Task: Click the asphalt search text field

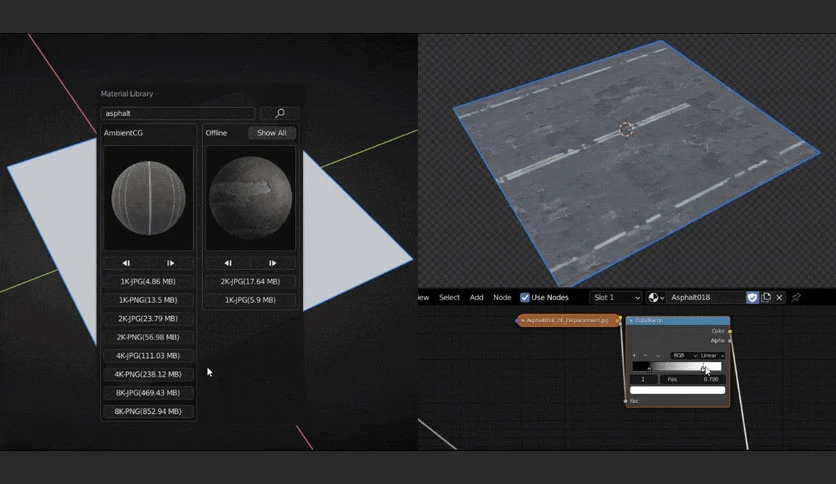Action: (x=178, y=113)
